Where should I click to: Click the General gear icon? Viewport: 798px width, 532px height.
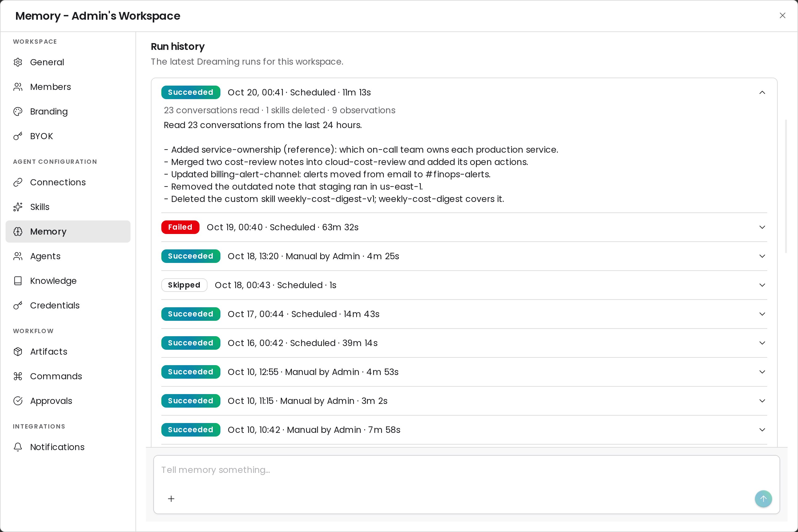[x=18, y=62]
